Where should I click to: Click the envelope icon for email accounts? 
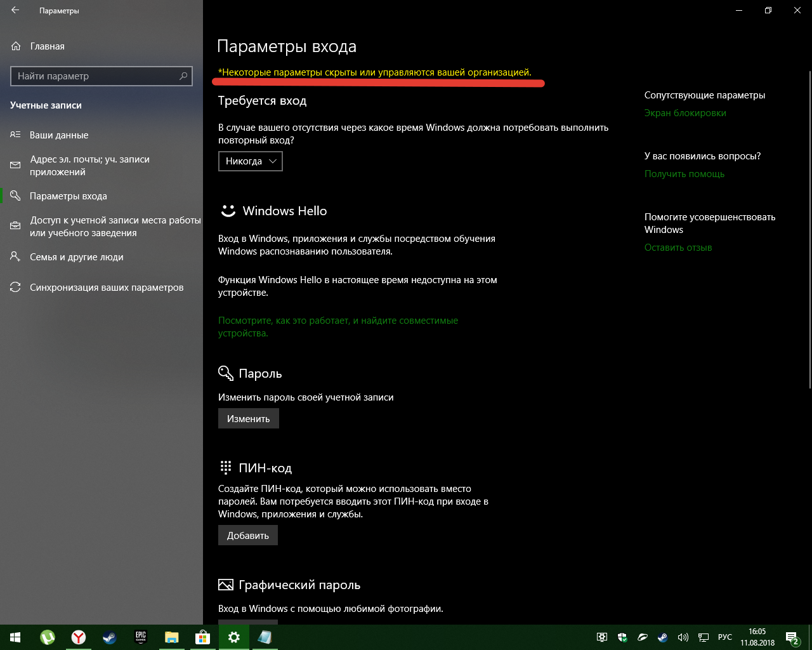click(x=15, y=166)
